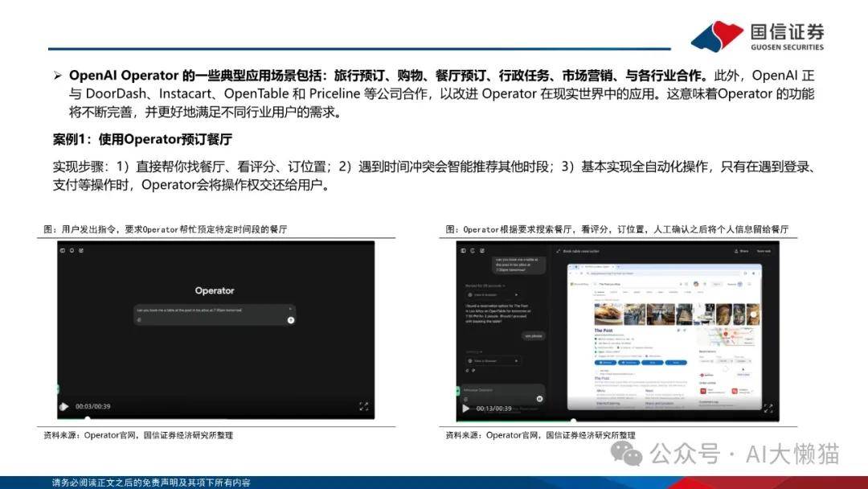Click the 'yes please' reply bubble

(534, 336)
